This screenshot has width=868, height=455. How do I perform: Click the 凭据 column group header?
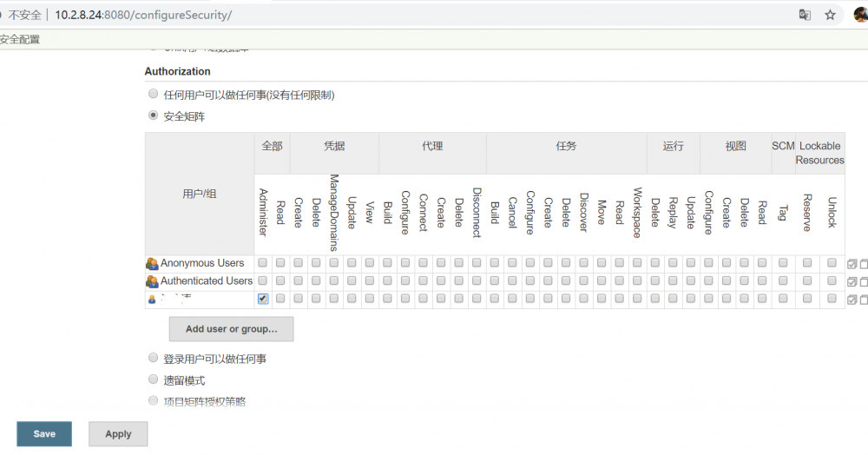click(334, 146)
